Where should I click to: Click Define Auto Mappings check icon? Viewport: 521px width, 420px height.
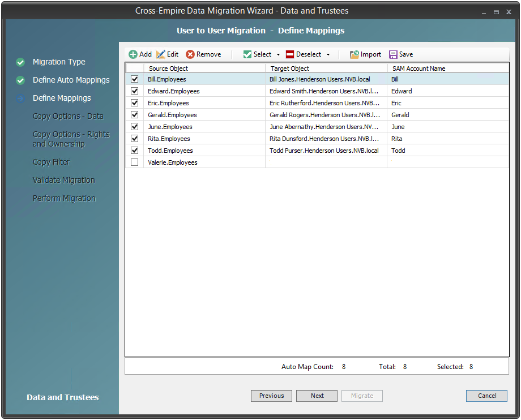20,80
